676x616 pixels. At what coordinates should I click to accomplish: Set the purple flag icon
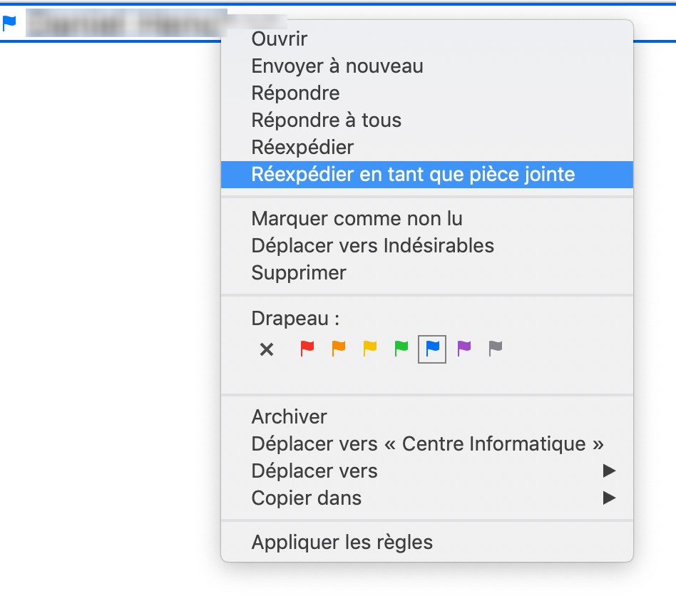click(x=464, y=349)
